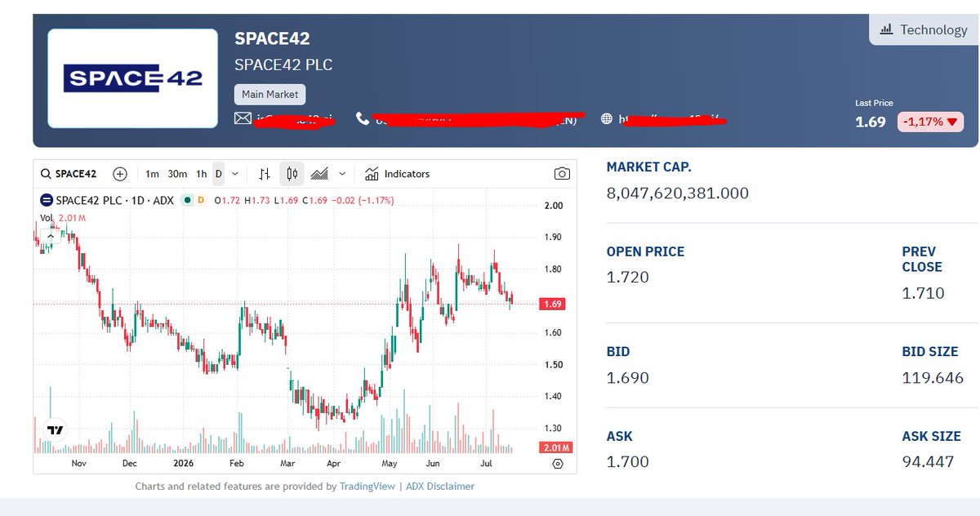Click the SPACE42 PLC company name heading
The height and width of the screenshot is (516, 980).
(283, 65)
